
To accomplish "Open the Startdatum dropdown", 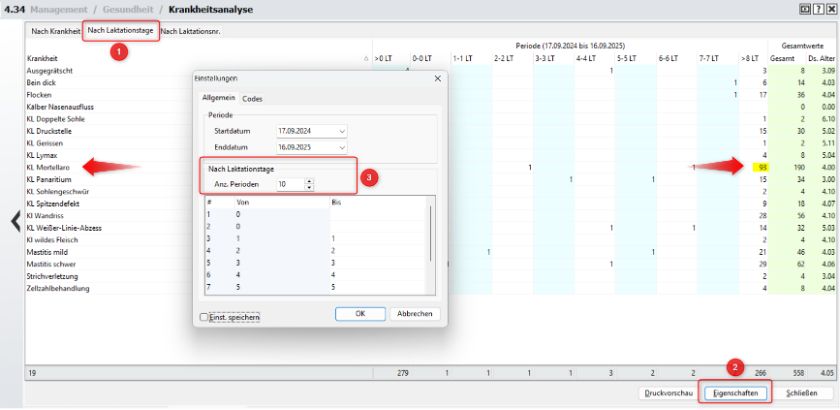I will tap(341, 131).
